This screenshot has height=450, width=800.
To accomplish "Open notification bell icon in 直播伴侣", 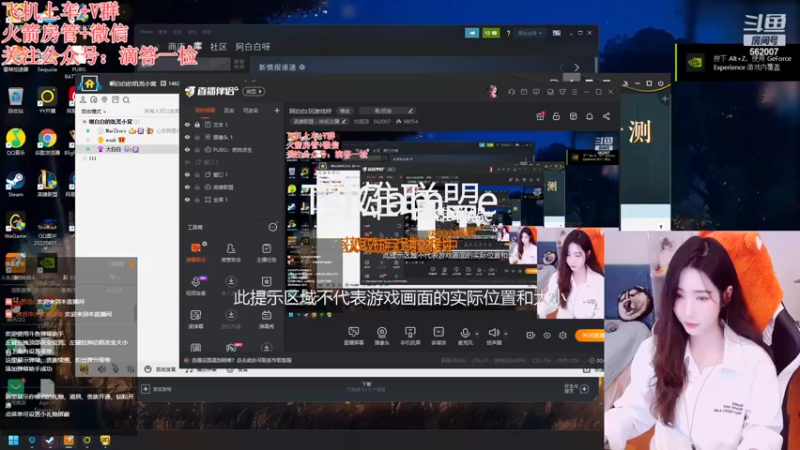I will click(589, 116).
